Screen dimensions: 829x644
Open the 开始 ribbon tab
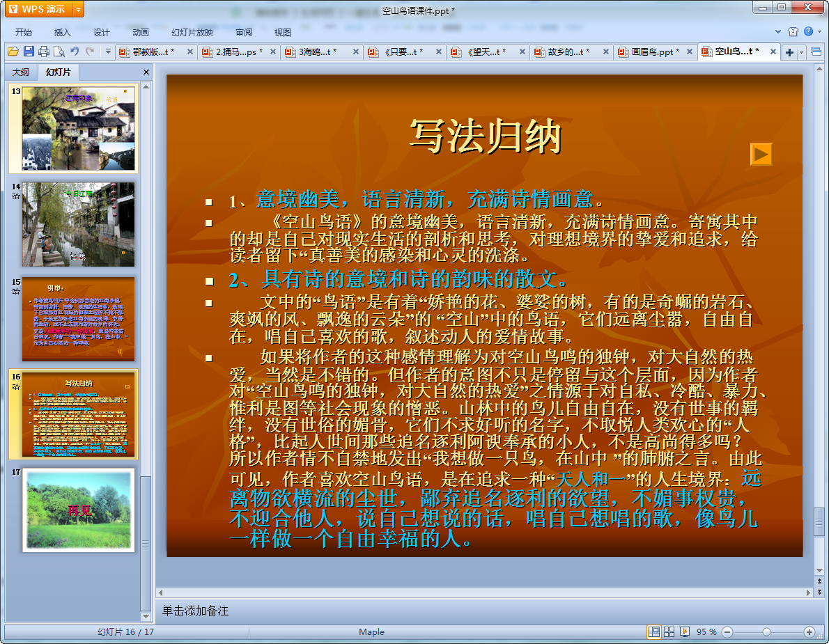(x=23, y=32)
